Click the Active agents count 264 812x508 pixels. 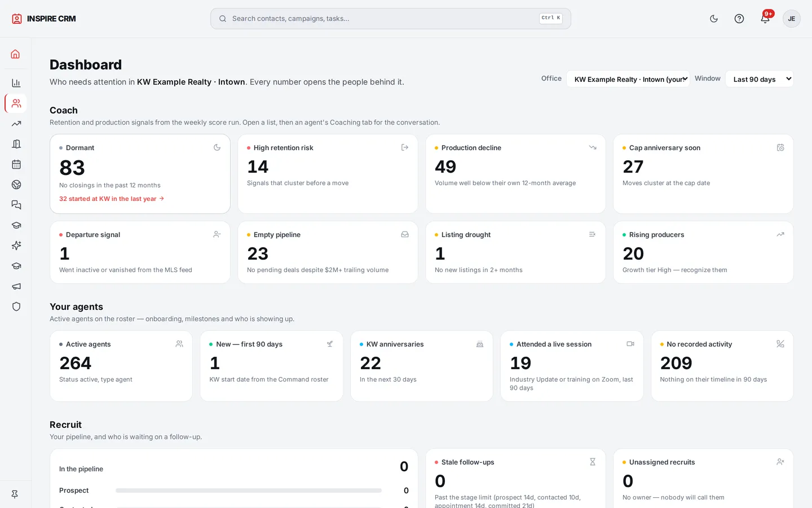76,363
